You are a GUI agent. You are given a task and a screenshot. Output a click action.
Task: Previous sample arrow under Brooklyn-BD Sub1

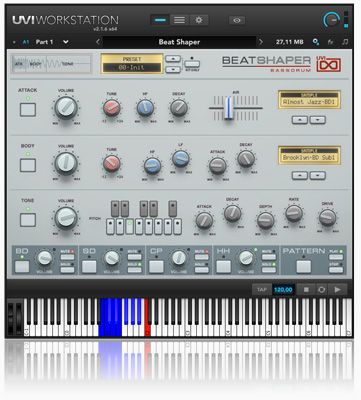[x=300, y=175]
